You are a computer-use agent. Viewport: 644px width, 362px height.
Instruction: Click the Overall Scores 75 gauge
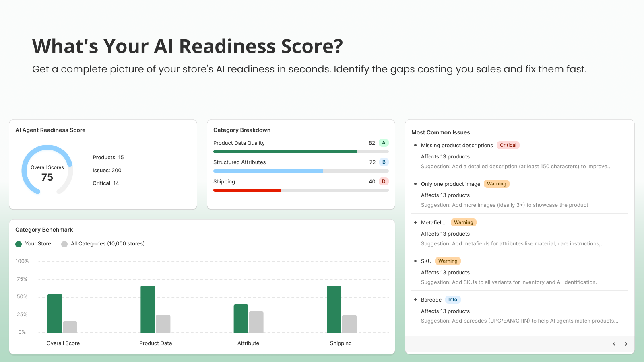tap(47, 170)
